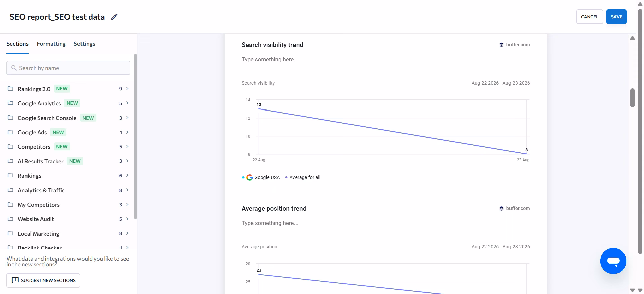The height and width of the screenshot is (294, 644).
Task: Switch to the Settings tab
Action: point(84,44)
